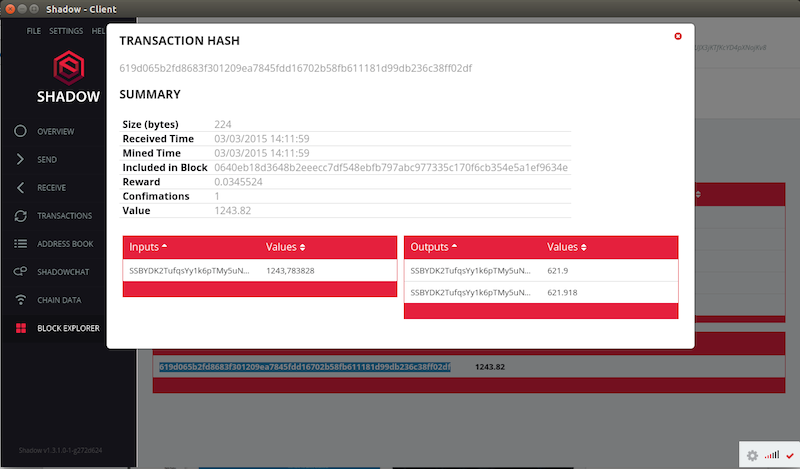Go to Receive page

(x=52, y=188)
